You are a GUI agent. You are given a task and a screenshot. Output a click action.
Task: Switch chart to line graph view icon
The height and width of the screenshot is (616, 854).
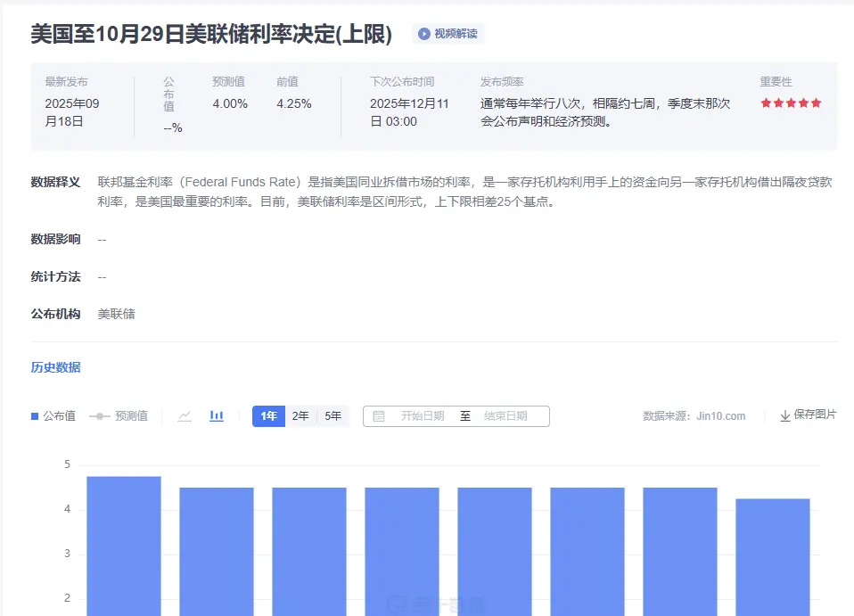(x=185, y=416)
